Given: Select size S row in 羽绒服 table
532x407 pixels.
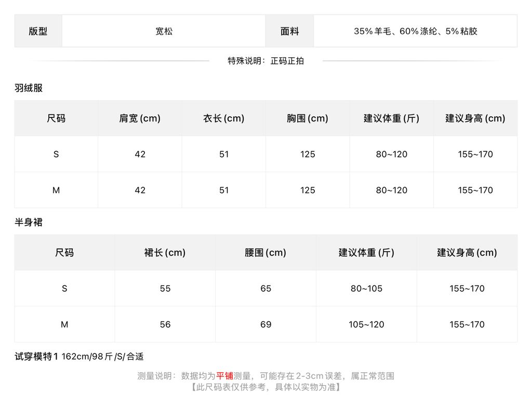Looking at the screenshot, I should tap(266, 154).
